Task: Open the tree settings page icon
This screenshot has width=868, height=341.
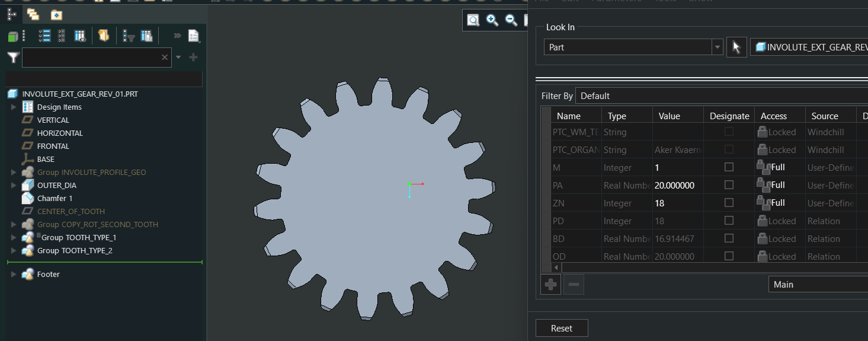Action: tap(194, 36)
